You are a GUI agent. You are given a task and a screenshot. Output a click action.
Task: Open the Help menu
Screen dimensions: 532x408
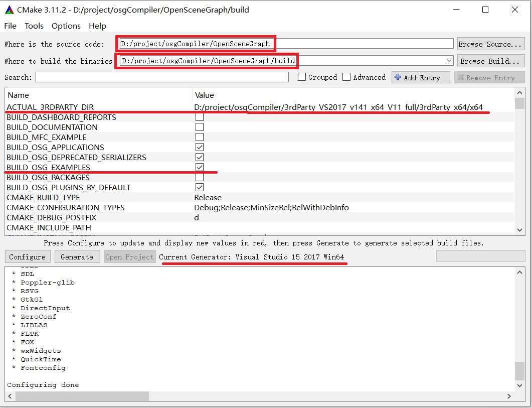(x=97, y=26)
